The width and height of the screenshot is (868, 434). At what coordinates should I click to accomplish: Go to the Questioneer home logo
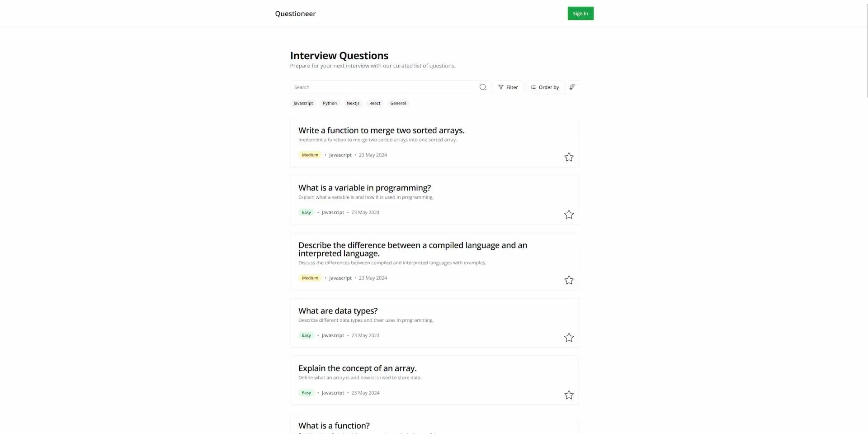point(295,14)
